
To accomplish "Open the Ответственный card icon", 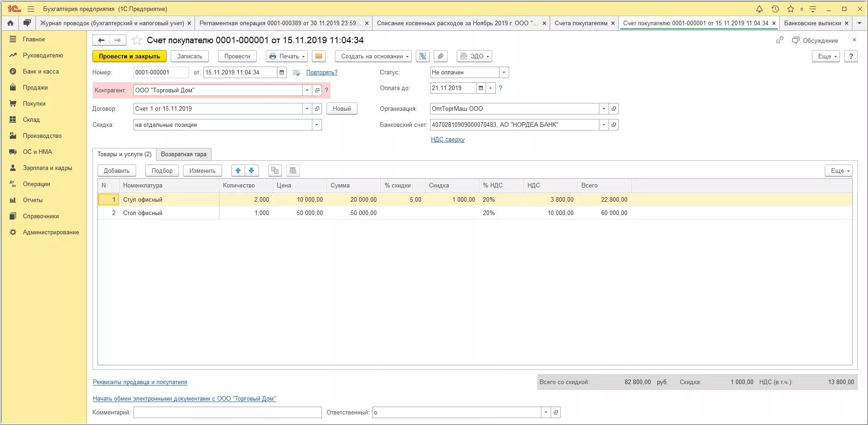I will (556, 412).
